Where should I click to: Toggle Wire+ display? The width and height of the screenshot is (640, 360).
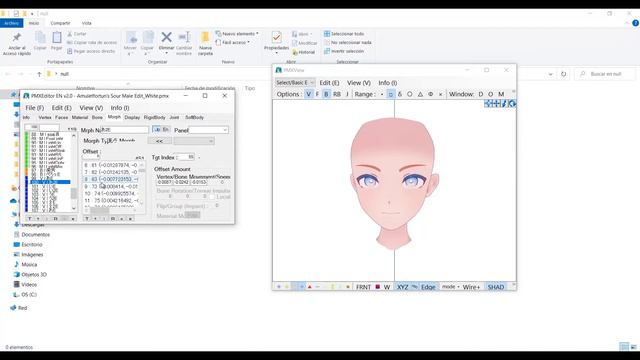pyautogui.click(x=471, y=287)
